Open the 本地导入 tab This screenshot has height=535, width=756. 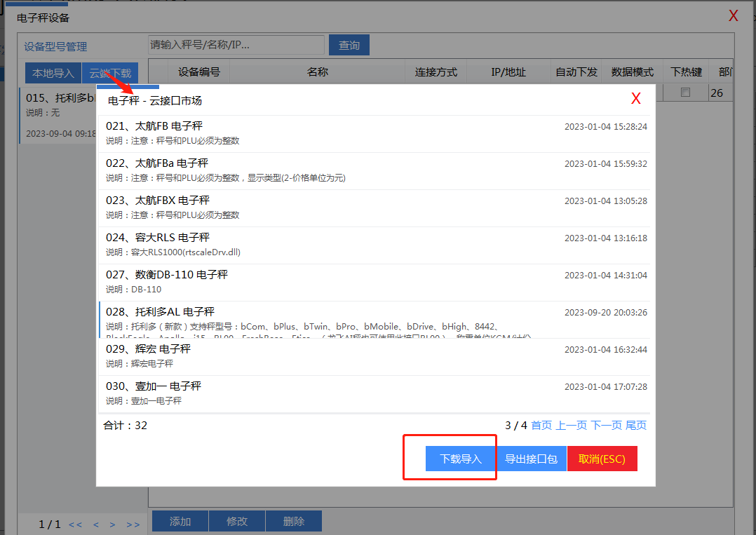click(53, 73)
